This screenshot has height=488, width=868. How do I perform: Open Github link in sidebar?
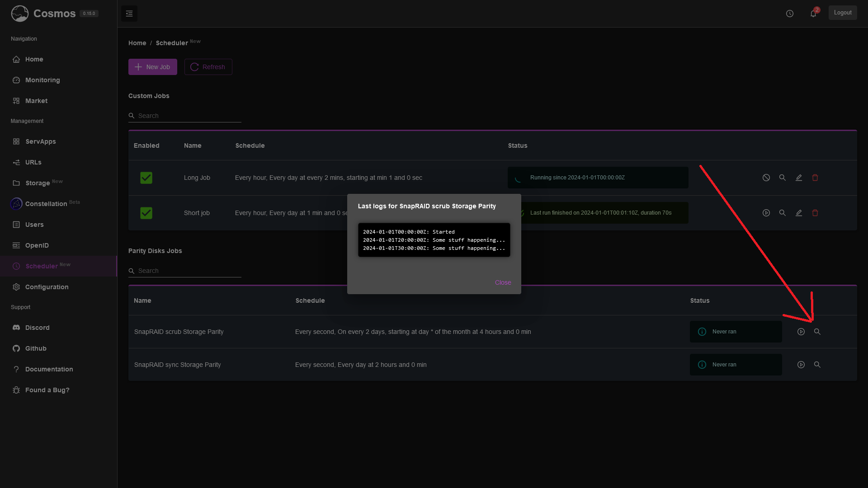[59, 348]
